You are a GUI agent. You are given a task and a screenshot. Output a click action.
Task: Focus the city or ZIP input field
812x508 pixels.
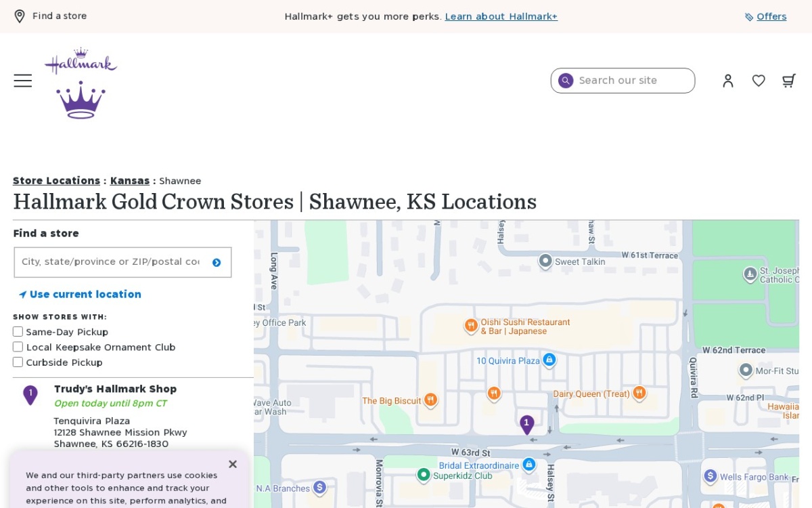click(x=122, y=262)
